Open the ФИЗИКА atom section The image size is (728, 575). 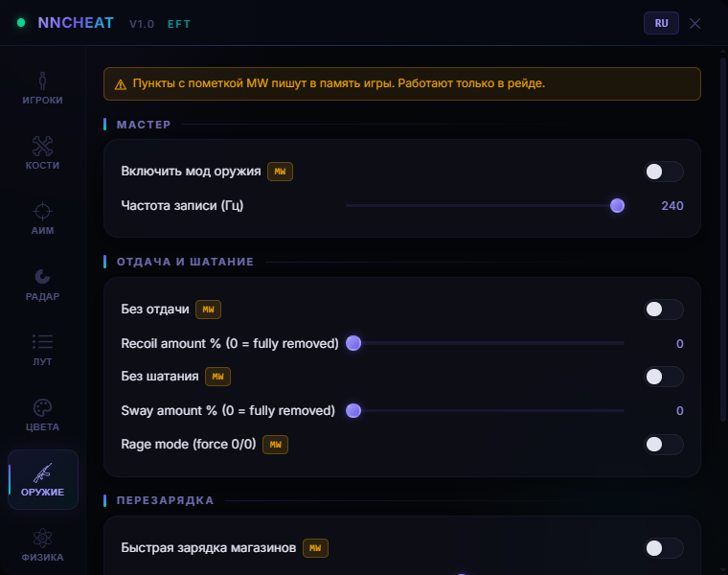42,544
